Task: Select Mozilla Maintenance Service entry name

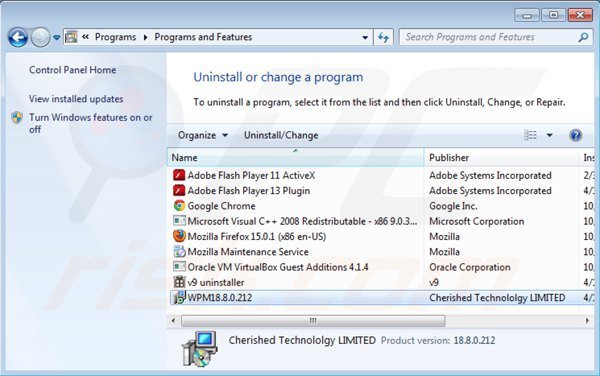Action: [x=248, y=252]
